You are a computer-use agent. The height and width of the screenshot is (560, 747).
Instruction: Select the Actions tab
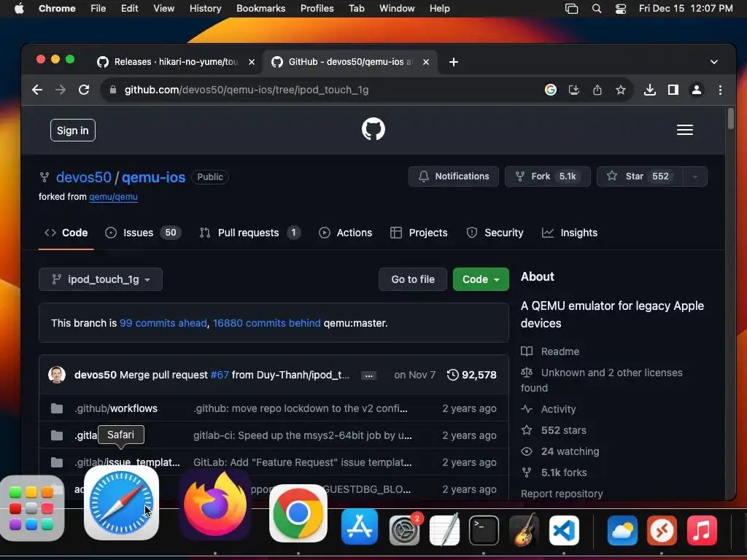pyautogui.click(x=345, y=233)
